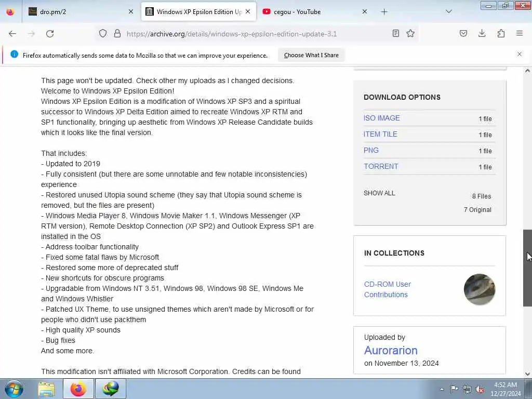This screenshot has height=399, width=532.
Task: Click the line '- High quality XP sounds'
Action: pyautogui.click(x=81, y=330)
